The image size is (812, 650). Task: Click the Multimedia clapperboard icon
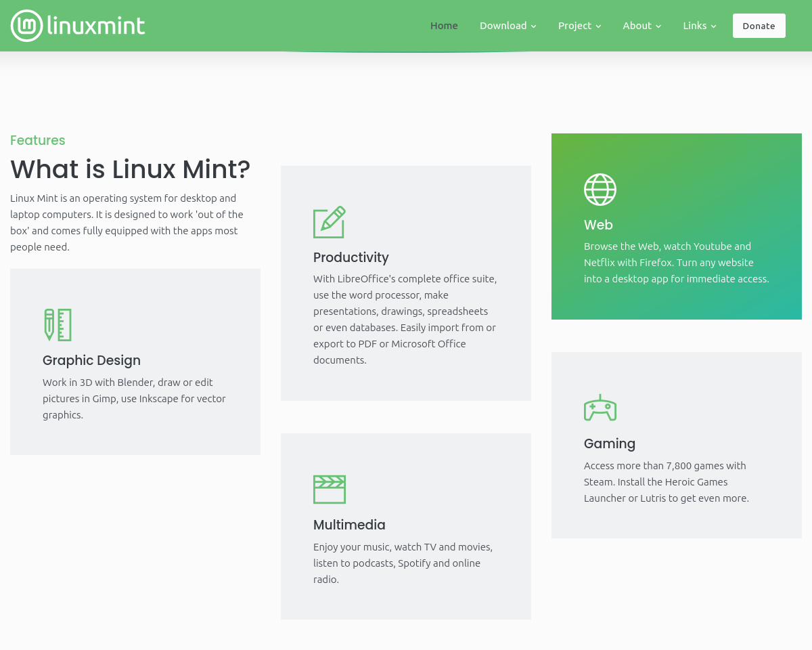click(x=330, y=490)
